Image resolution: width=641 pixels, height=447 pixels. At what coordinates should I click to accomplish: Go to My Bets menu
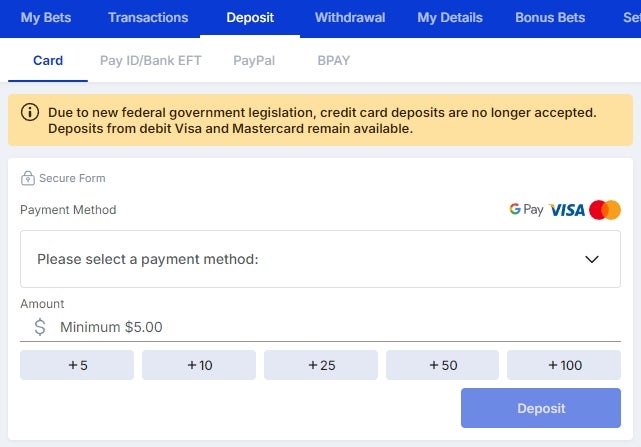tap(46, 18)
